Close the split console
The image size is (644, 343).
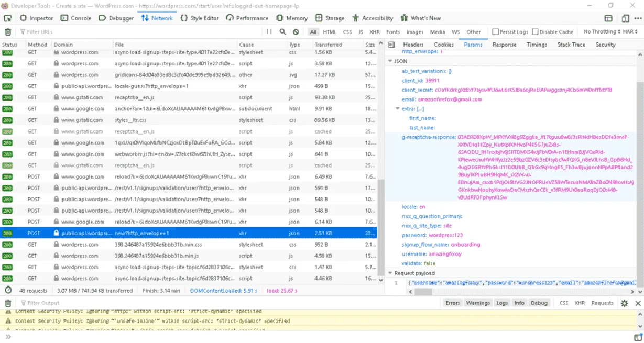point(638,303)
